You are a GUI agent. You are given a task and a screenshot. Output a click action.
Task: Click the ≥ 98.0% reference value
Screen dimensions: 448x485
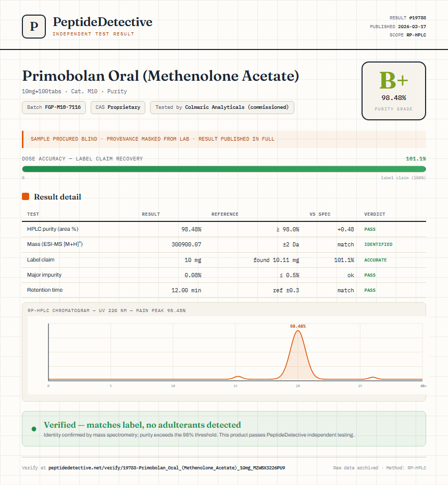[288, 229]
